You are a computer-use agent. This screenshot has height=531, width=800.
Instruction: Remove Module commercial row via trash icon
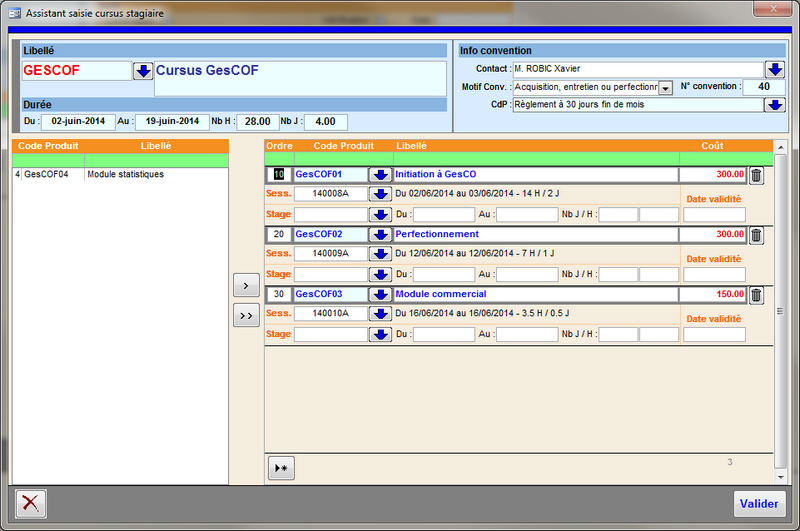(756, 295)
